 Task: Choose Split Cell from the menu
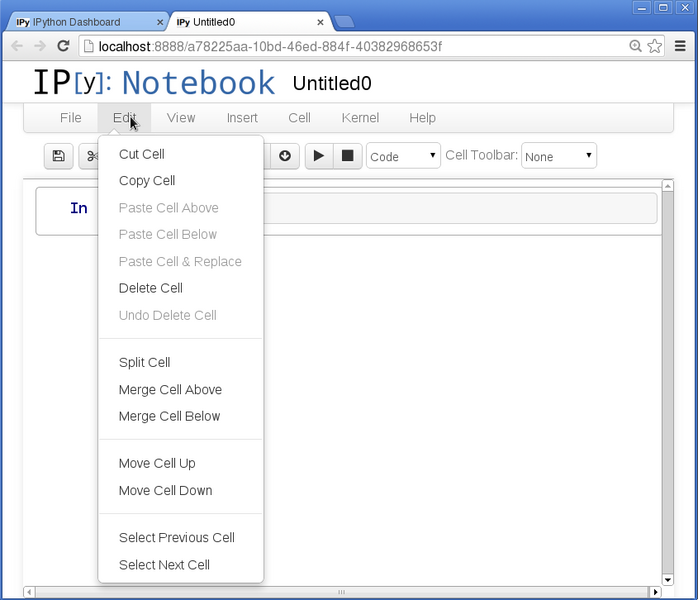coord(181,363)
